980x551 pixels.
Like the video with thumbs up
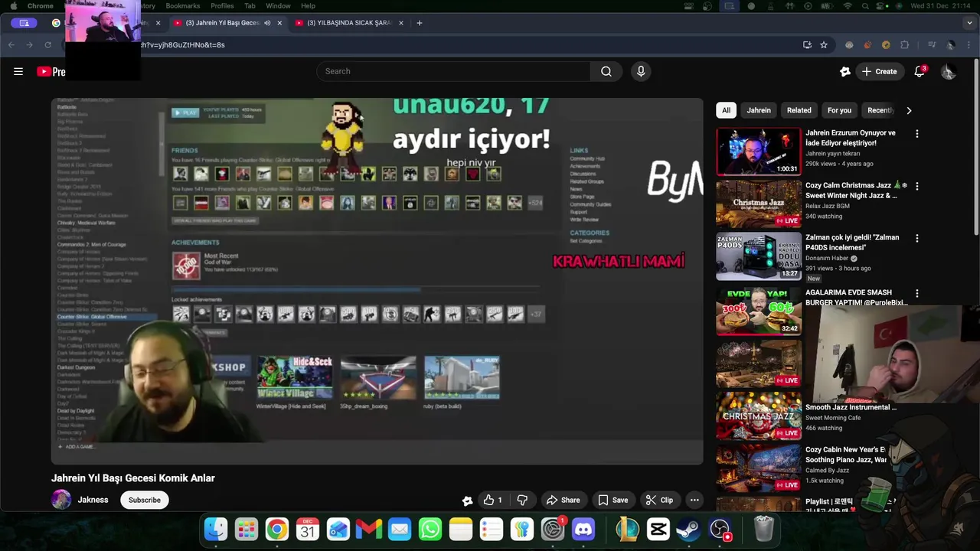coord(493,500)
